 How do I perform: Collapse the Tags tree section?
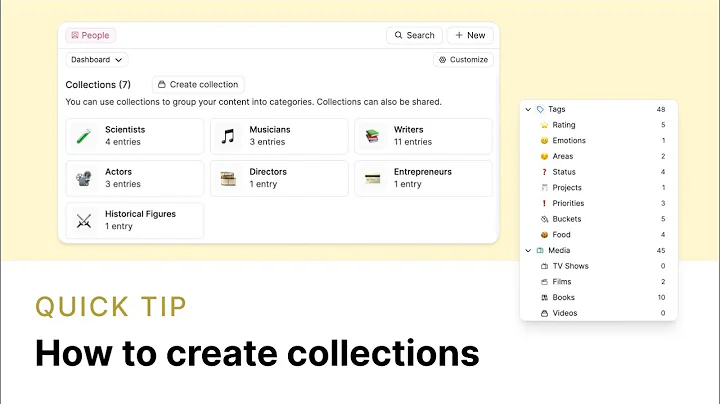tap(528, 109)
